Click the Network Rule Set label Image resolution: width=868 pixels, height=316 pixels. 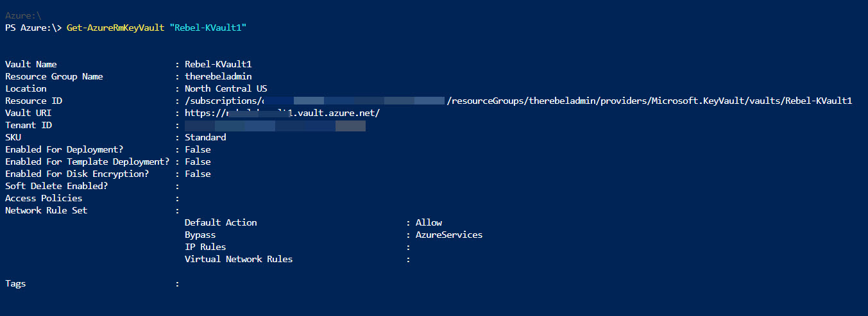click(x=46, y=210)
